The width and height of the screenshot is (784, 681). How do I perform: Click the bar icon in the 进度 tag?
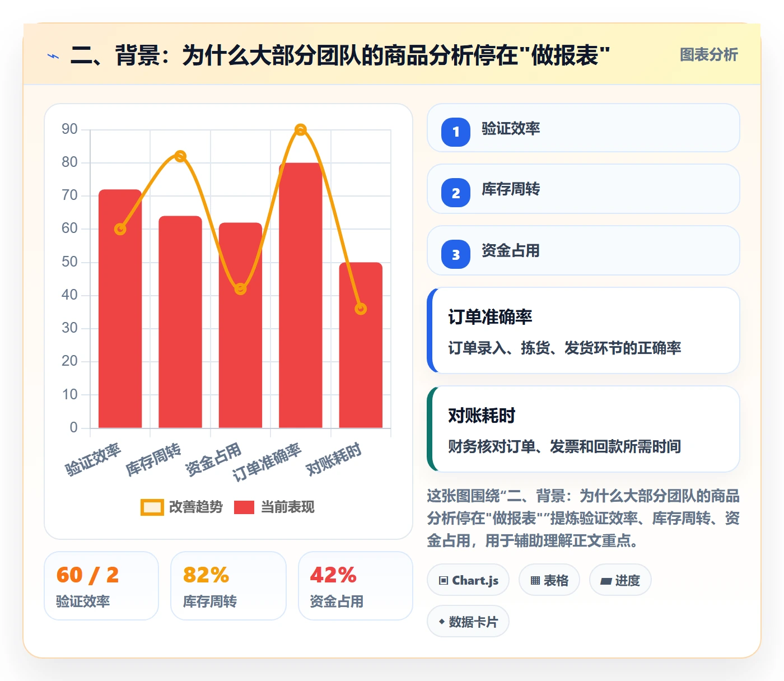(x=606, y=581)
